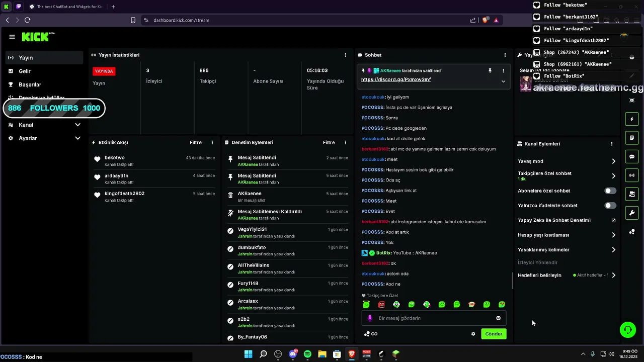Viewport: 644px width, 362px height.
Task: Open Takipçilere özel sohbet settings arrow
Action: 613,176
